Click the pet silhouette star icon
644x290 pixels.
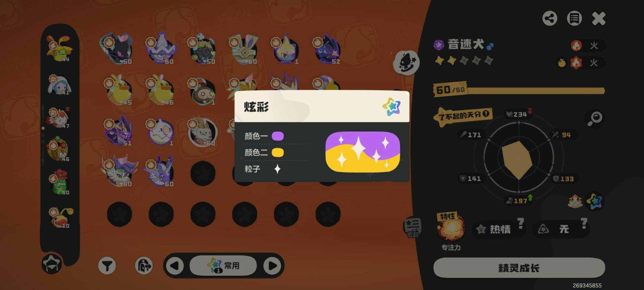(x=406, y=62)
